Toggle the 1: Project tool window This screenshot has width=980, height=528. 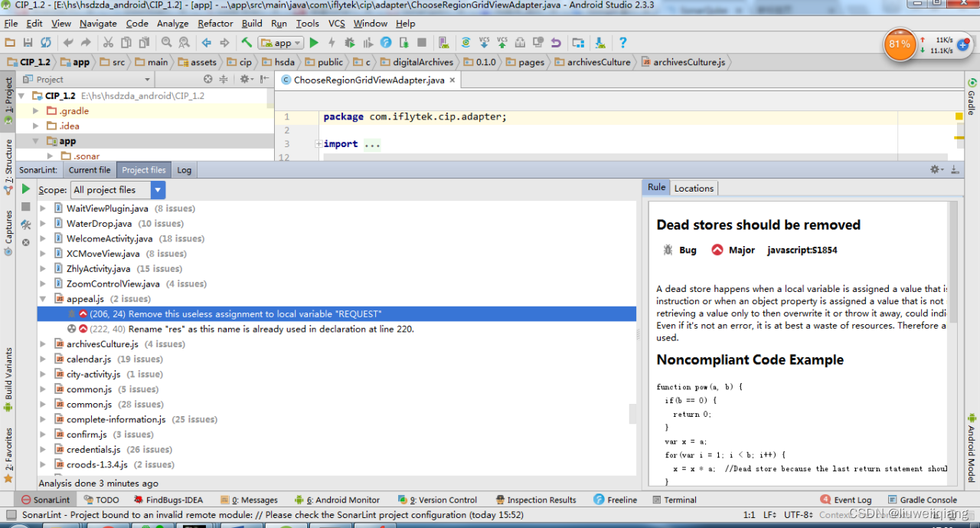click(8, 100)
